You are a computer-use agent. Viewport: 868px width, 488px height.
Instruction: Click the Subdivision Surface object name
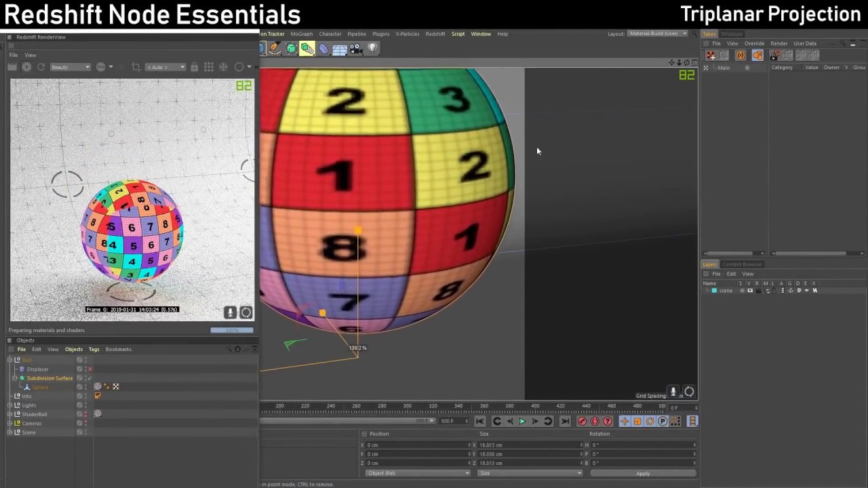point(50,378)
